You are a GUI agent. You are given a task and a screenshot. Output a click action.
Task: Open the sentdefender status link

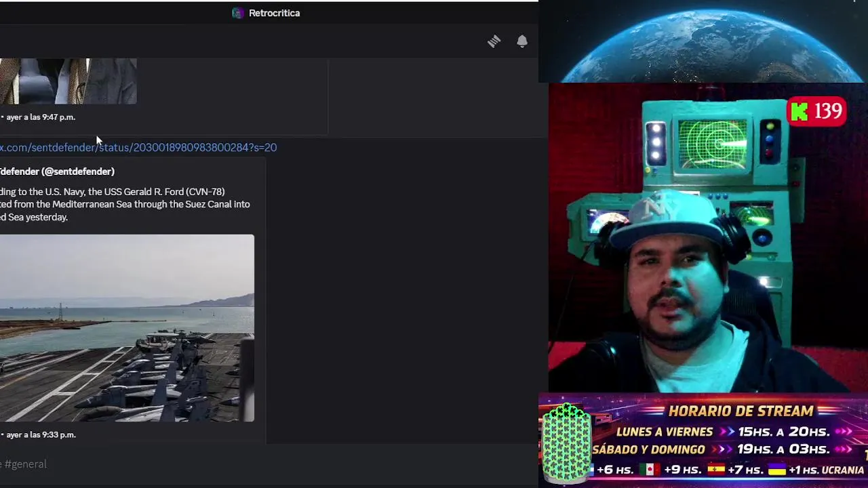click(138, 147)
